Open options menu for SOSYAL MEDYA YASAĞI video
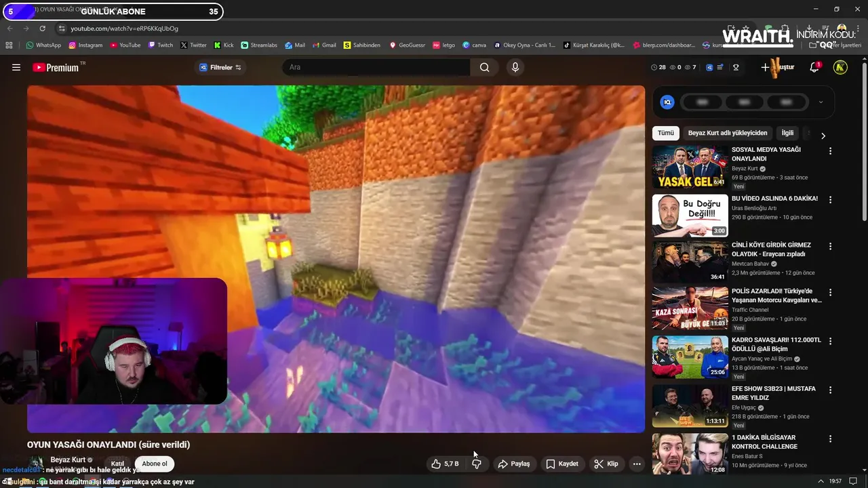 point(830,151)
